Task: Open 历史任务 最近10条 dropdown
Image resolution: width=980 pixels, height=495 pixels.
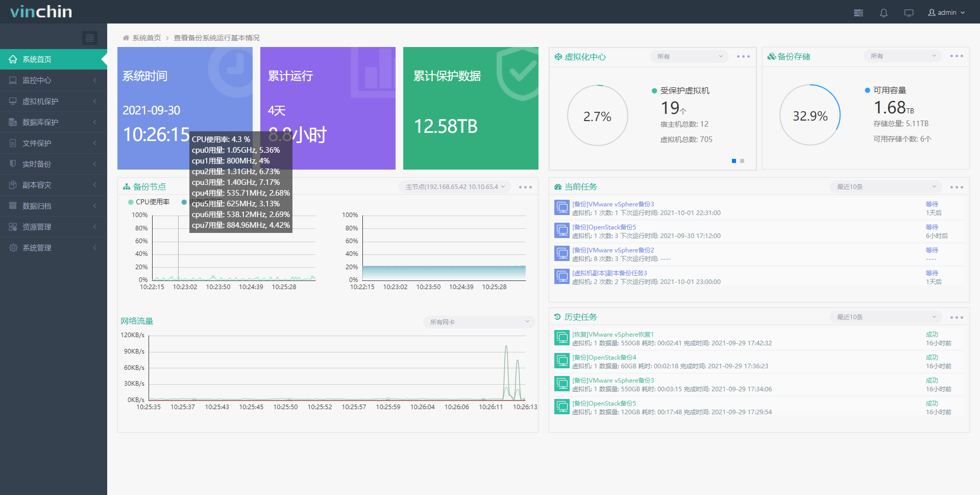Action: point(886,317)
